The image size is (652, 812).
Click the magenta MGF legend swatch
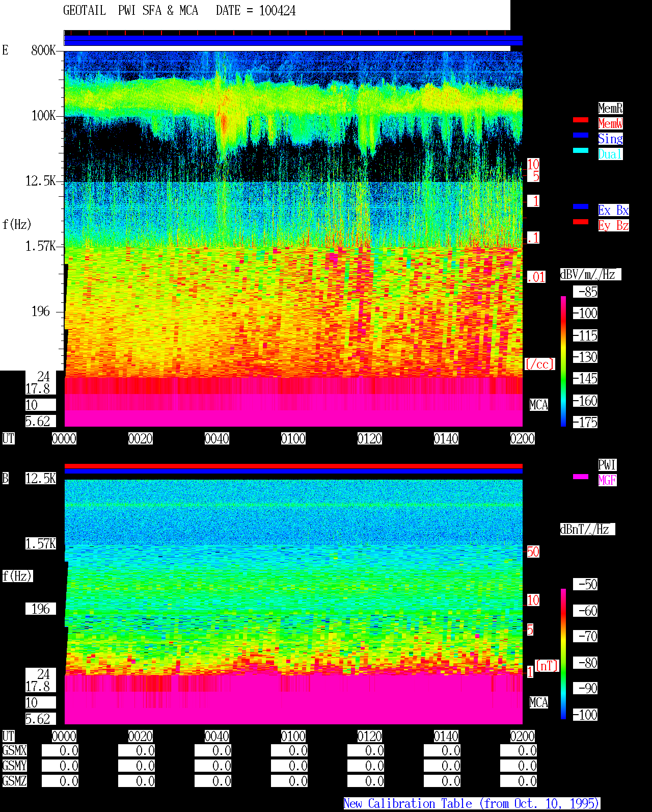[581, 477]
